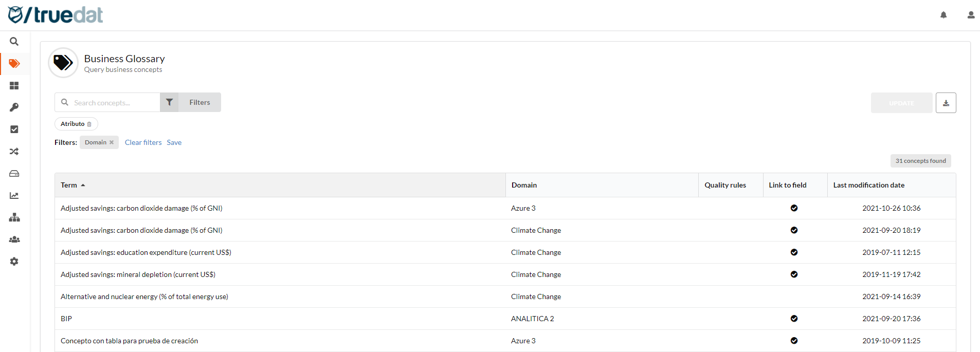Open the Business Glossary tags icon in sidebar
980x352 pixels.
[x=14, y=64]
